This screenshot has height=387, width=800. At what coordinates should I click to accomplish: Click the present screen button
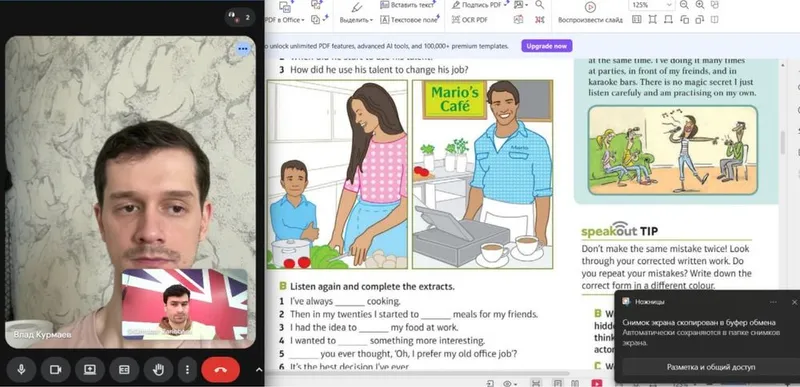90,370
